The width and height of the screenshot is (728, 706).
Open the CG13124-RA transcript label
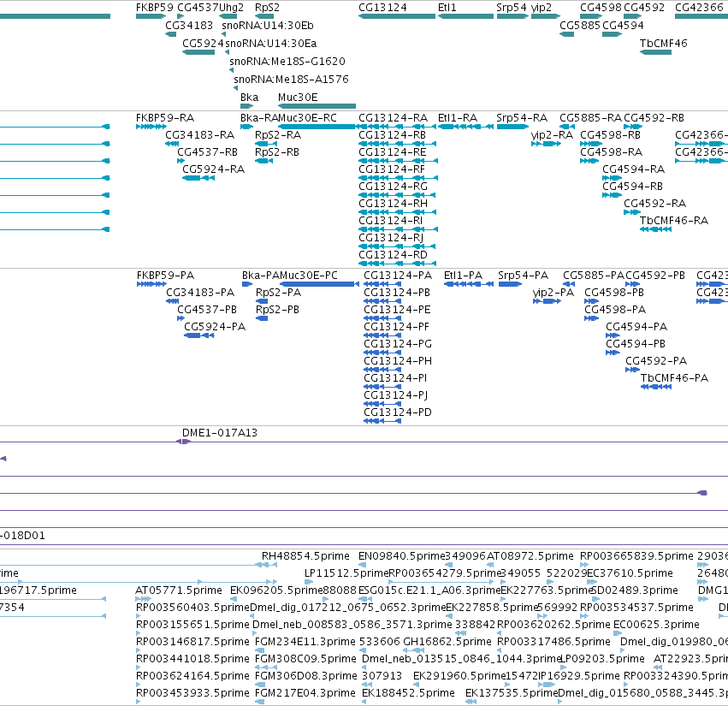coord(393,118)
